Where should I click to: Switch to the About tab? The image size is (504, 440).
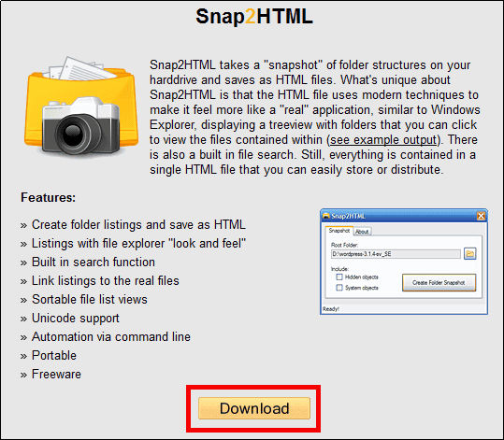[x=362, y=232]
